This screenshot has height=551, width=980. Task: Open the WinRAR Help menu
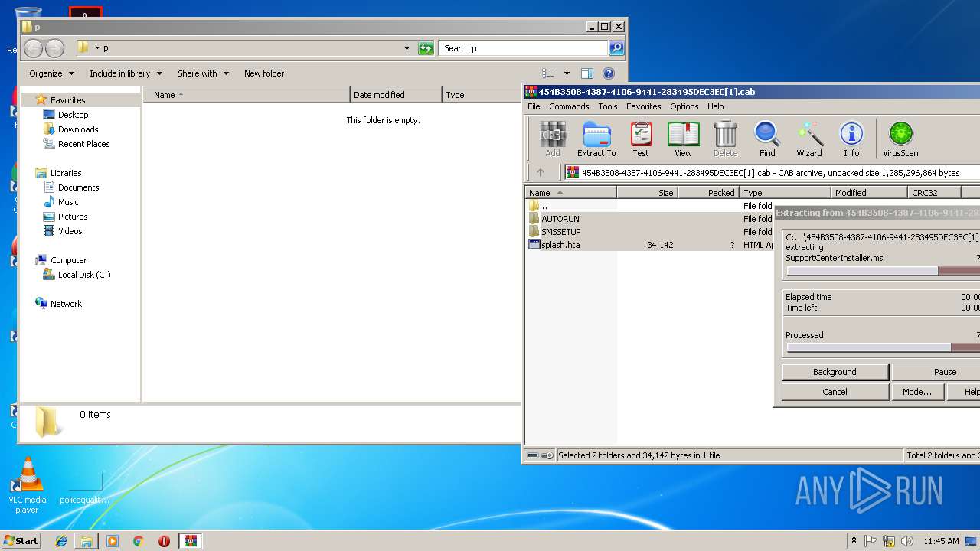pos(716,106)
